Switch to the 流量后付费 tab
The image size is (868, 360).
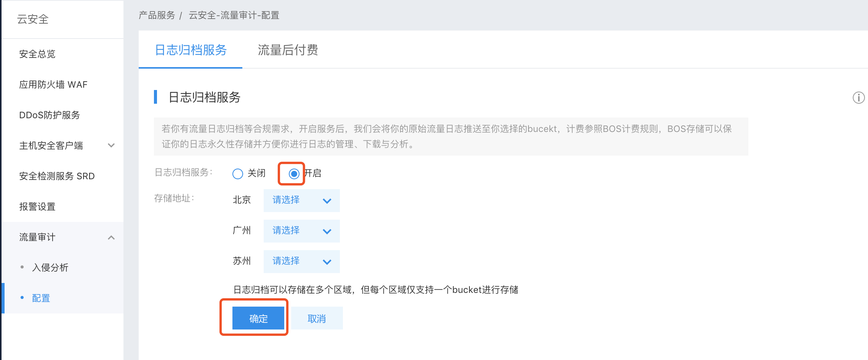click(288, 50)
